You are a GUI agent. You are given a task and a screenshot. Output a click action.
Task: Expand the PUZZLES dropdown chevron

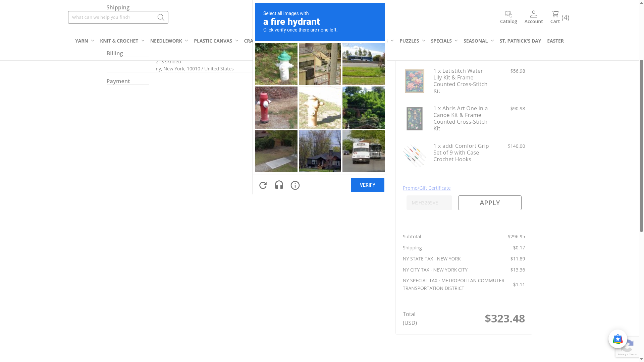(x=423, y=41)
